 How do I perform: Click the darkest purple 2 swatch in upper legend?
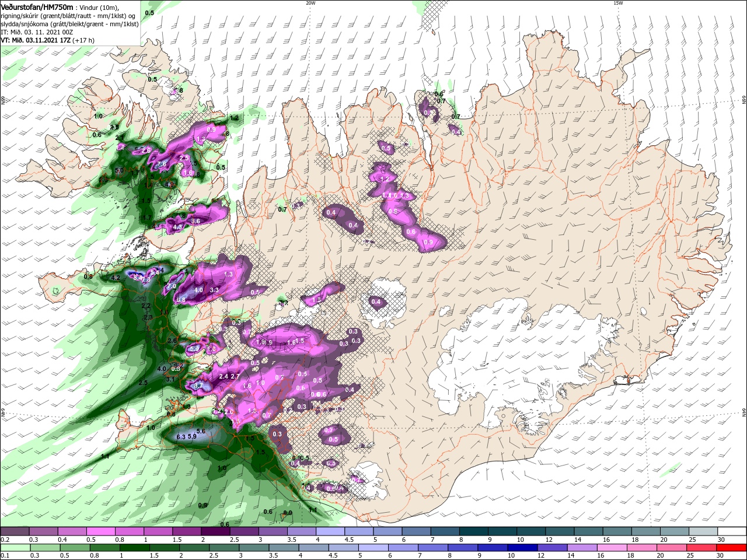[x=215, y=531]
